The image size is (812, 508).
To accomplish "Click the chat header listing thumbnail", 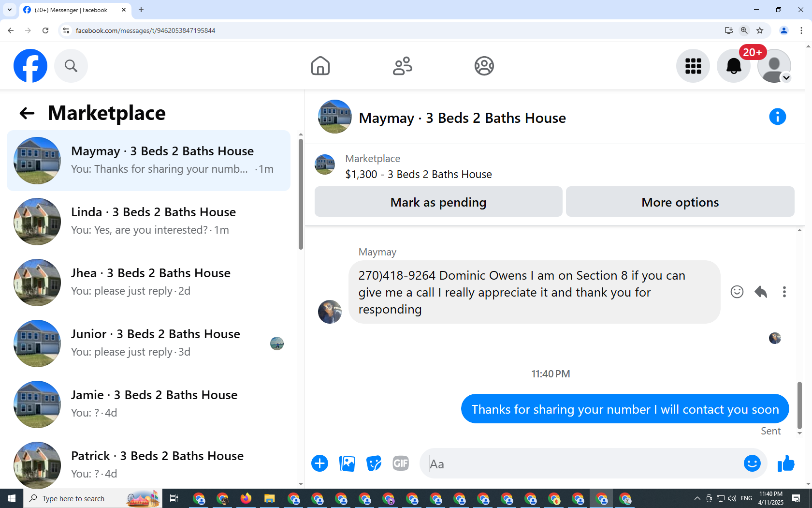I will 335,117.
